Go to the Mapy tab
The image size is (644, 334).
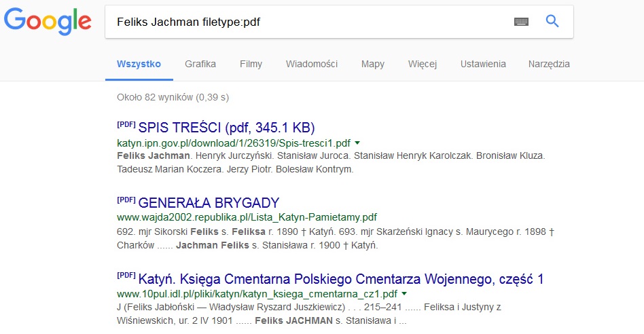tap(373, 64)
